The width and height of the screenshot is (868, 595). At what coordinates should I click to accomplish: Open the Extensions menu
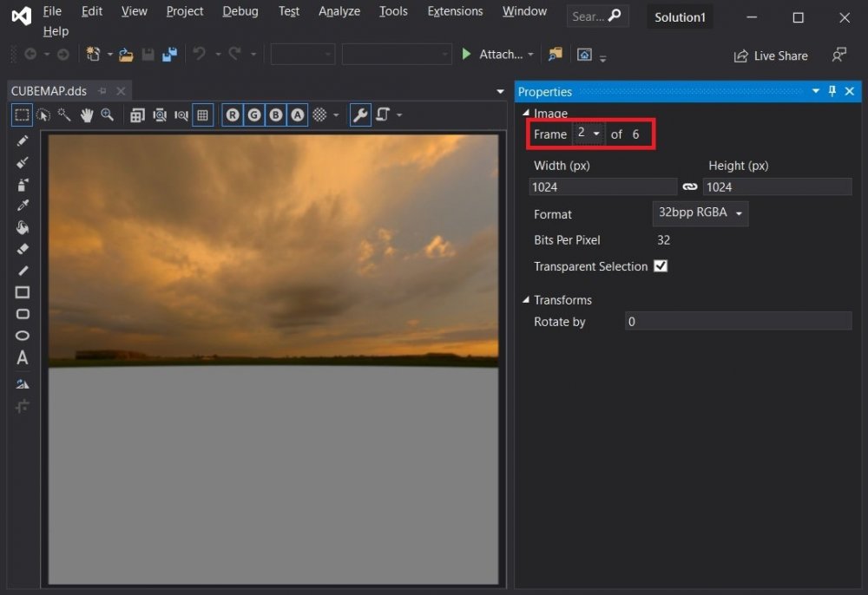pos(455,11)
